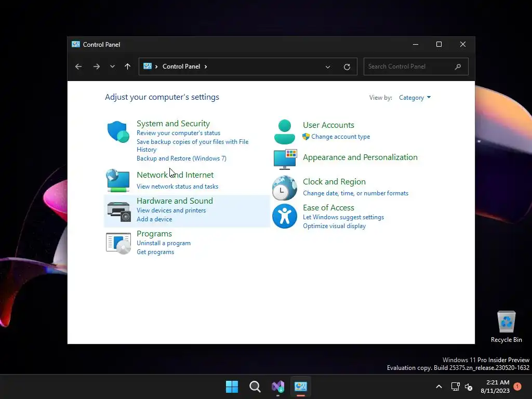Show hidden tray icons chevron
The image size is (532, 399).
(x=438, y=387)
